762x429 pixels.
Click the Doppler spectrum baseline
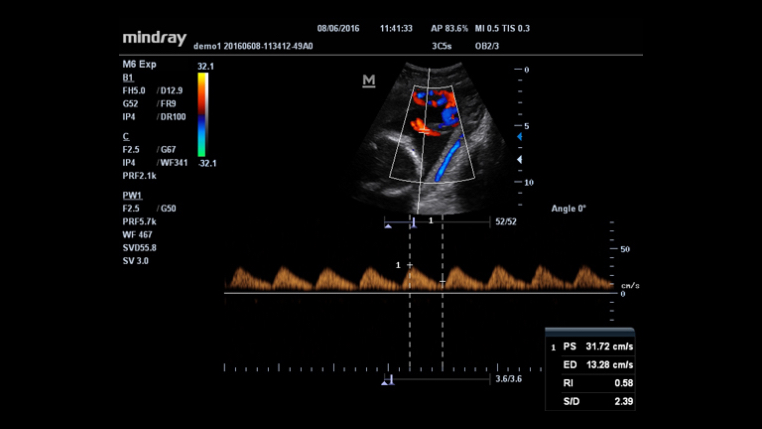420,293
